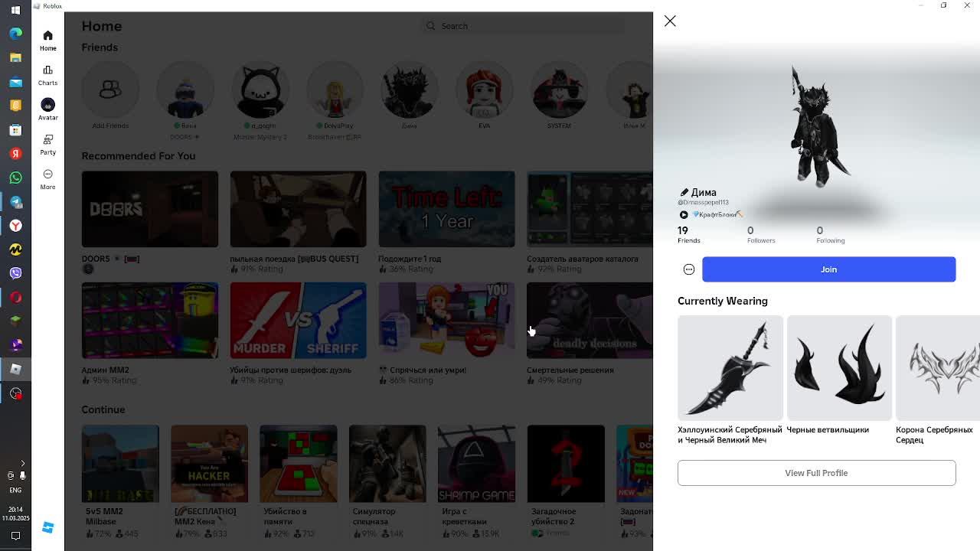This screenshot has width=980, height=551.
Task: Click the play icon next to КрафтБлоки
Action: pos(684,215)
